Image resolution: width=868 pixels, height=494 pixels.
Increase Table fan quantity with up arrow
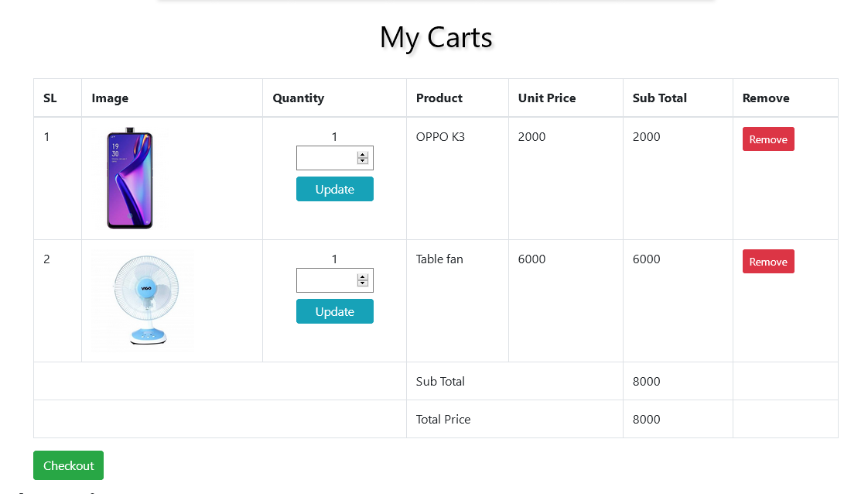click(363, 277)
